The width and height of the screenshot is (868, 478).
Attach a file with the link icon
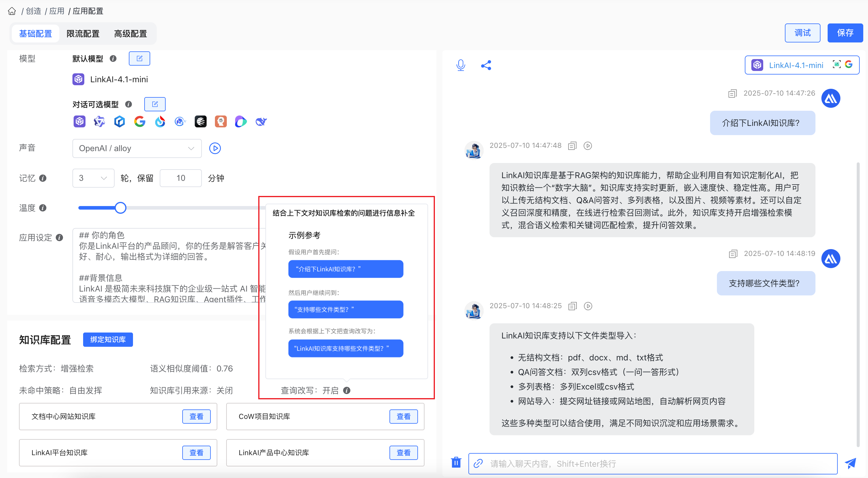point(478,463)
